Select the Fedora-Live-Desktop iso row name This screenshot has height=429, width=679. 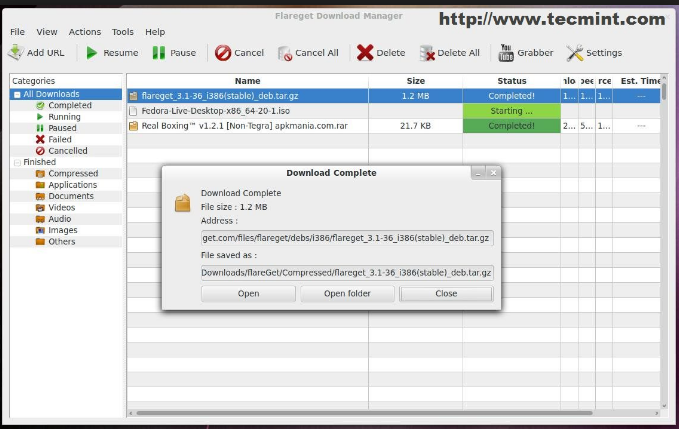coord(216,111)
